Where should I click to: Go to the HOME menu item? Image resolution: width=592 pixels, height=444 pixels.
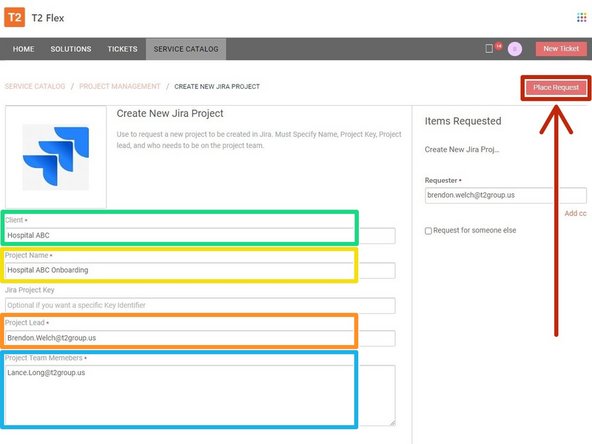coord(23,49)
